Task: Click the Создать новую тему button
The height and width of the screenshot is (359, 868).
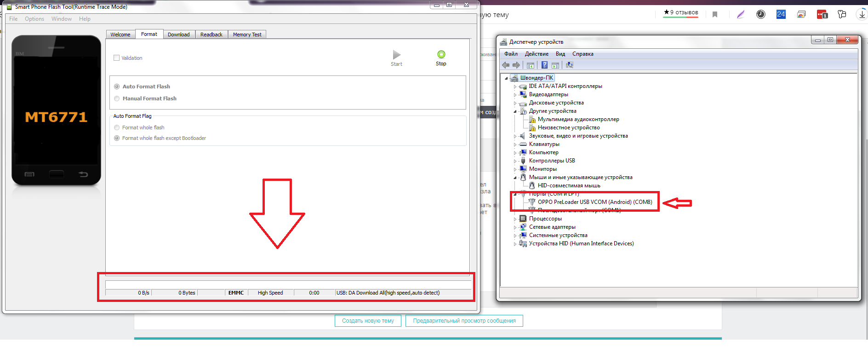Action: (x=368, y=321)
